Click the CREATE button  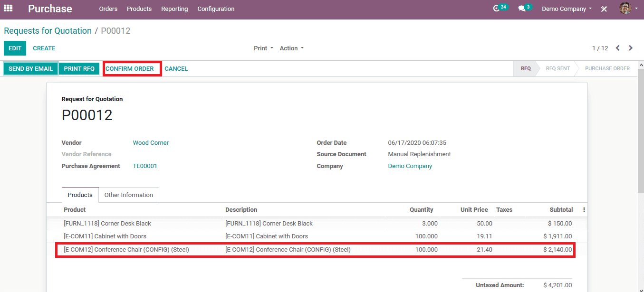tap(44, 48)
